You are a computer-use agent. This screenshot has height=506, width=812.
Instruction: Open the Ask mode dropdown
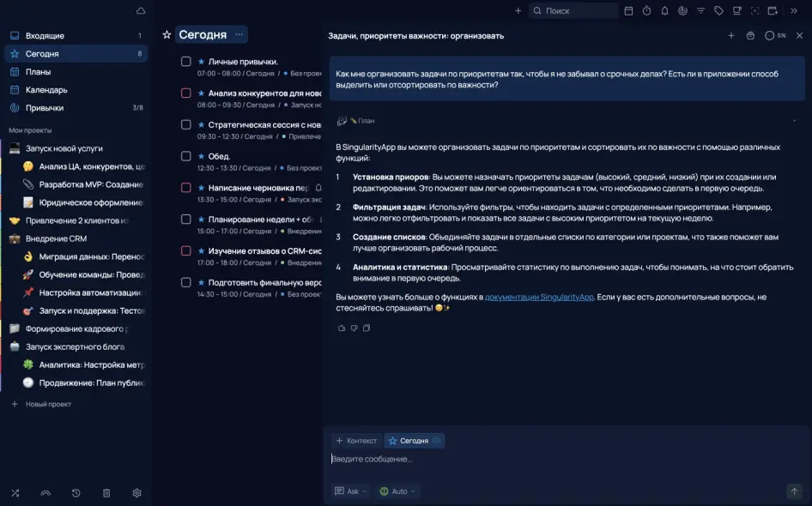352,491
